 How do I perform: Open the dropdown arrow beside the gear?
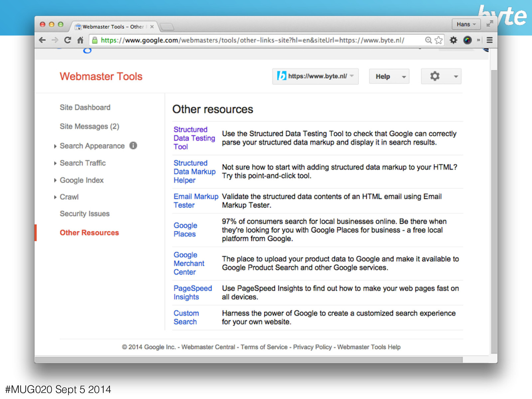(456, 76)
